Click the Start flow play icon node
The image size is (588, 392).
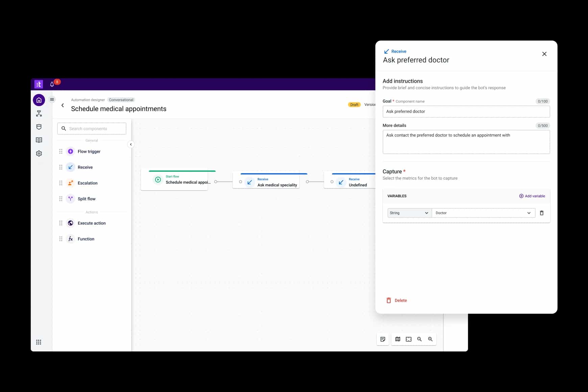point(158,179)
